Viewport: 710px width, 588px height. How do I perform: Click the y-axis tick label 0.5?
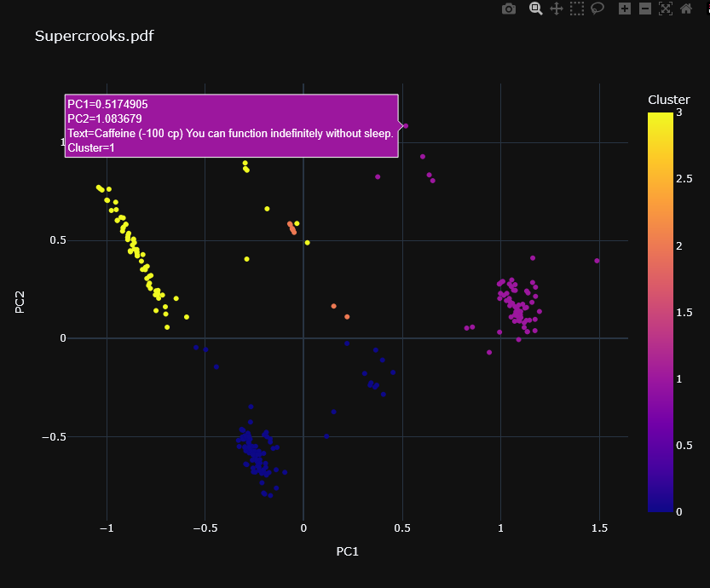click(x=58, y=240)
